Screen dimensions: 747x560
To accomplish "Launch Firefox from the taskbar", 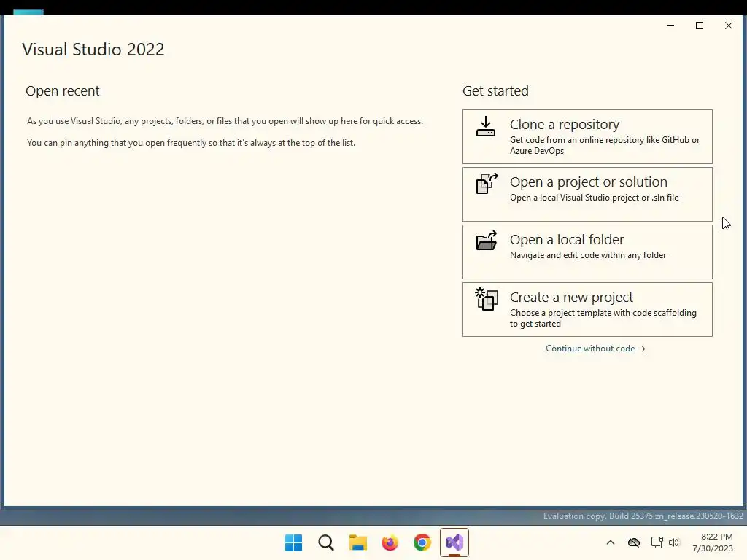I will pos(390,542).
